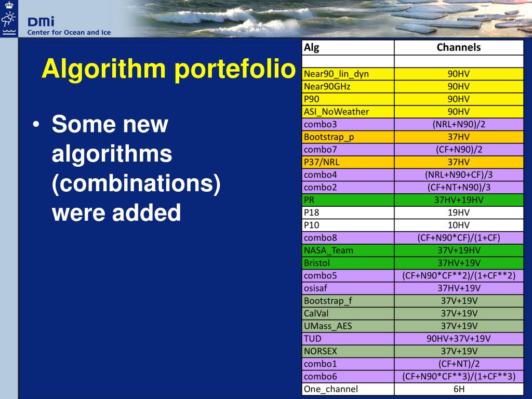Select the "(CF+N90*CF**2)/(1+CF**2)" cell
The image size is (532, 399).
459,275
